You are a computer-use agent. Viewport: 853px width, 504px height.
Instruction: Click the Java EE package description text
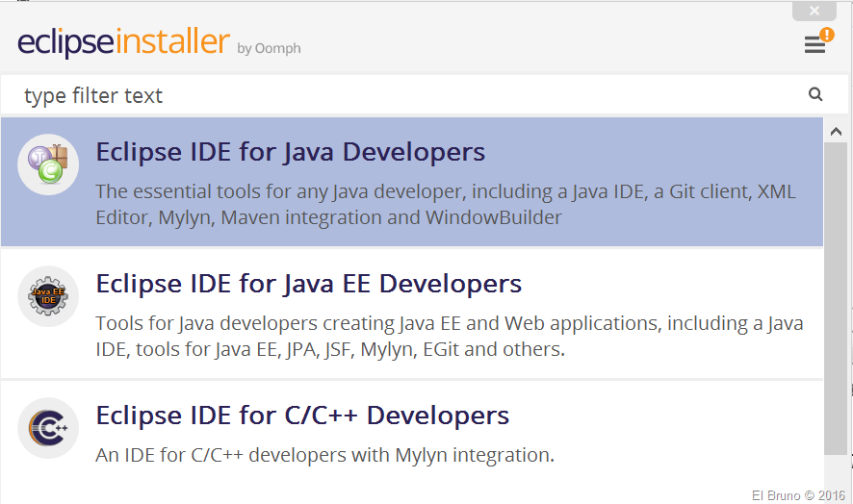449,336
